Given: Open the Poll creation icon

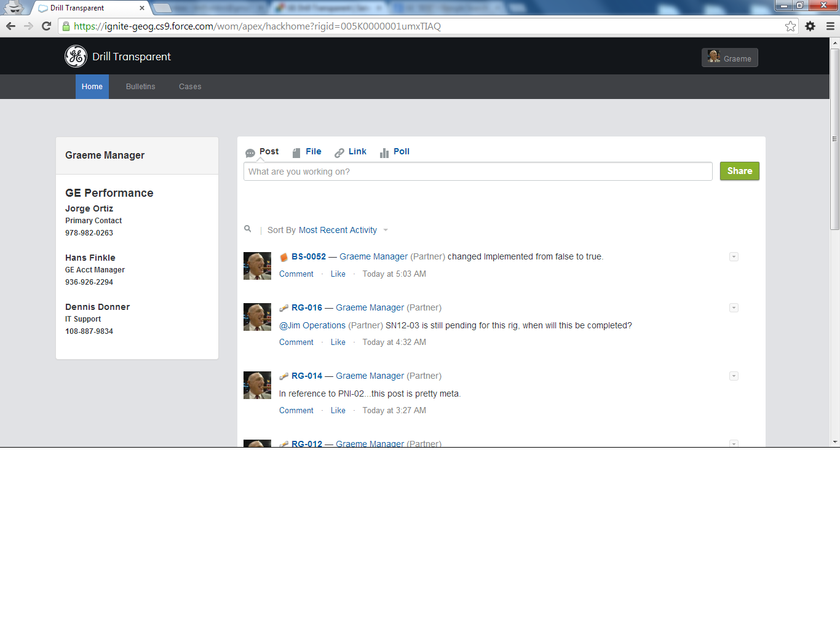Looking at the screenshot, I should tap(383, 151).
